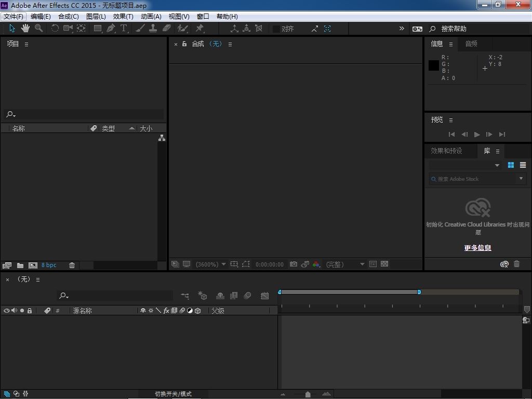Open the Preview panel 预览 menu
Image resolution: width=532 pixels, height=399 pixels.
tap(451, 120)
